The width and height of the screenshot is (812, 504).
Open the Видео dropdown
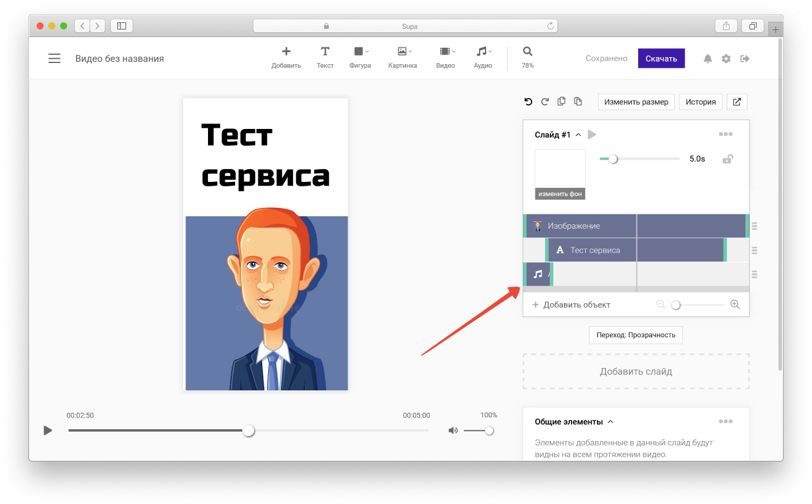[446, 58]
